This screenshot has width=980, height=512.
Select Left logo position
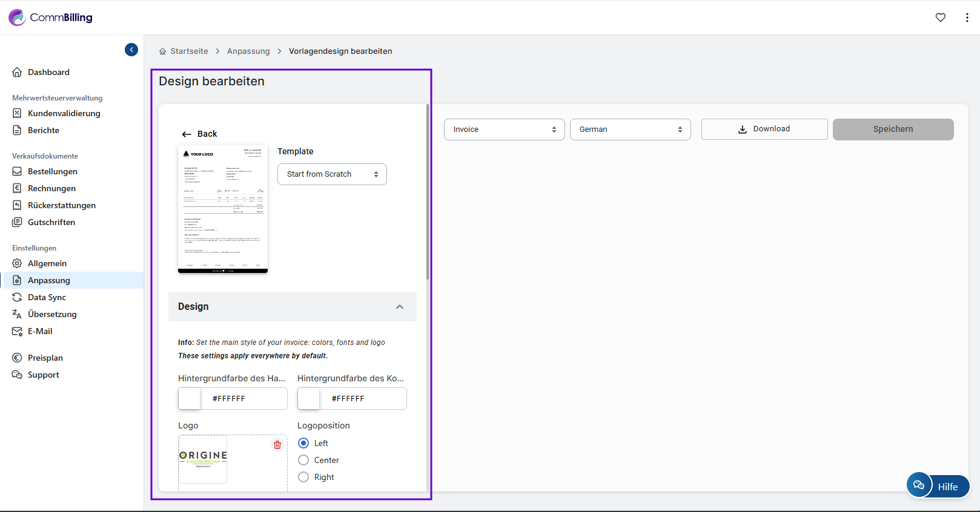(x=303, y=443)
